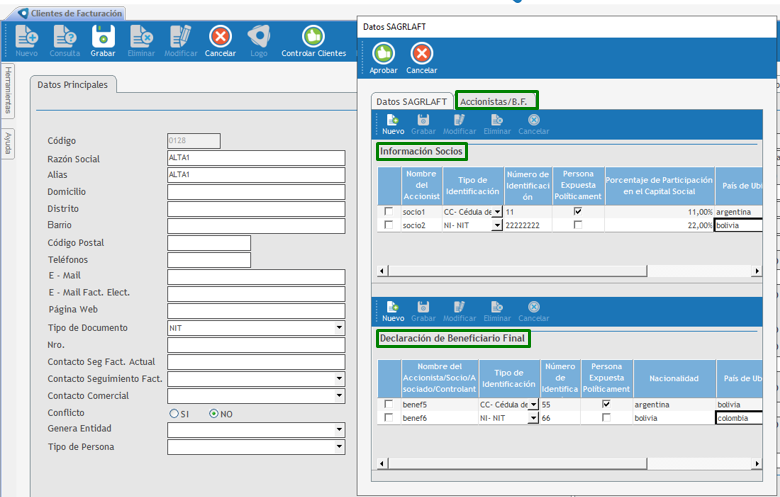Click beneficiarios grid right scroll arrow
This screenshot has width=780, height=497.
coord(757,464)
